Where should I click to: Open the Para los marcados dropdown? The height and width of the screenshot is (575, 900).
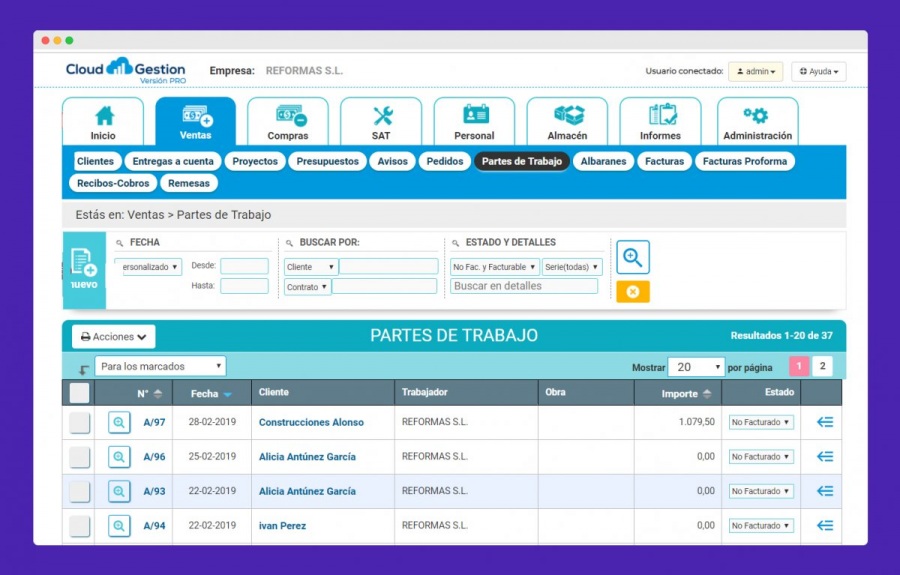[x=160, y=366]
